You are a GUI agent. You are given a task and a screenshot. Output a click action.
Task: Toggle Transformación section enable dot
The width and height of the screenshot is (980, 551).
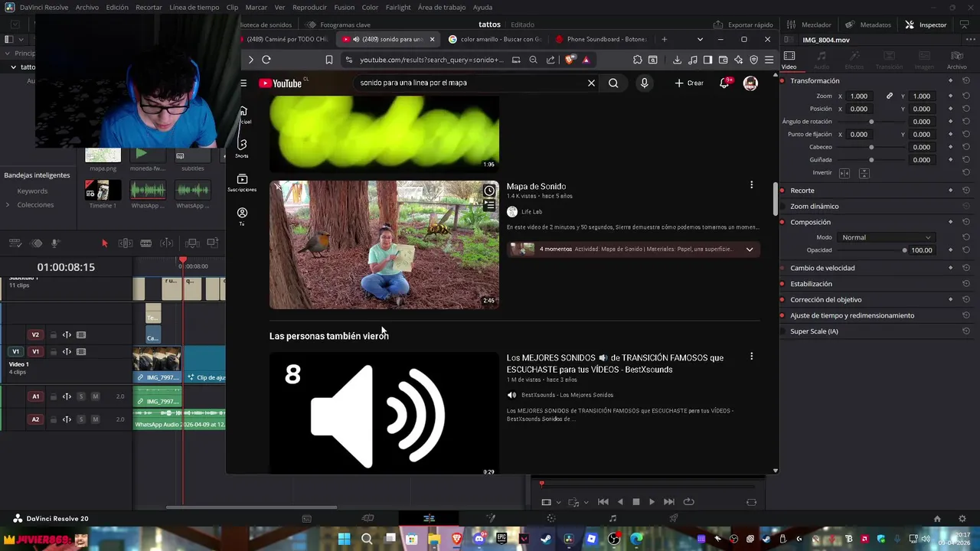(x=782, y=81)
